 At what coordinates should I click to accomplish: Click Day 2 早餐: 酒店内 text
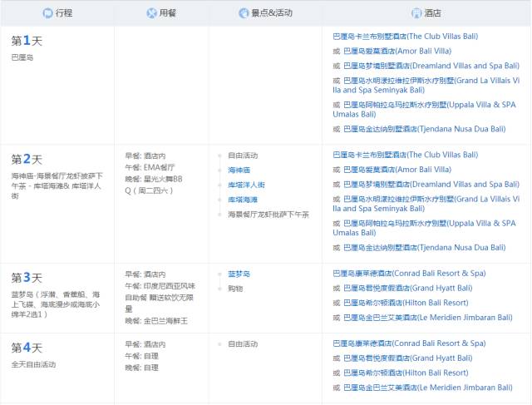pos(145,156)
